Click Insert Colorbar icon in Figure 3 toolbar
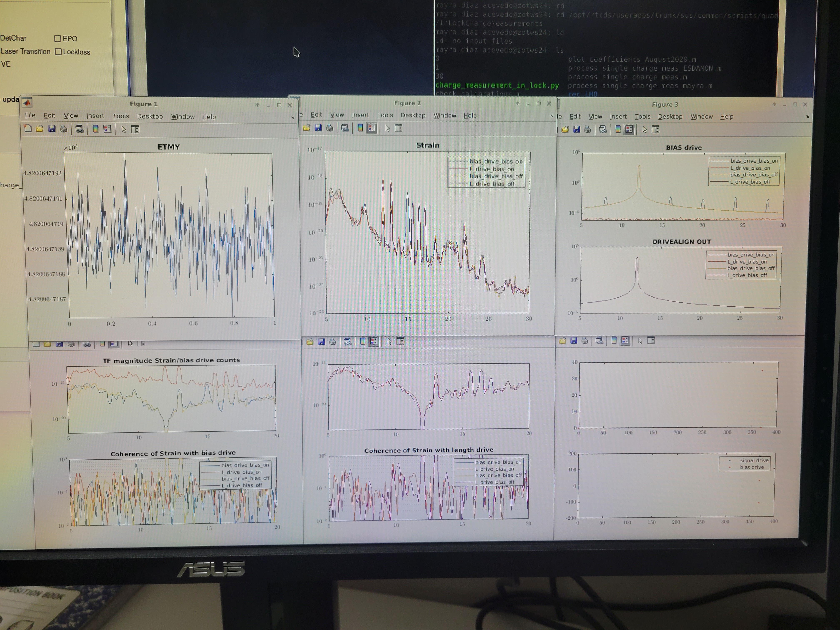 coord(618,130)
